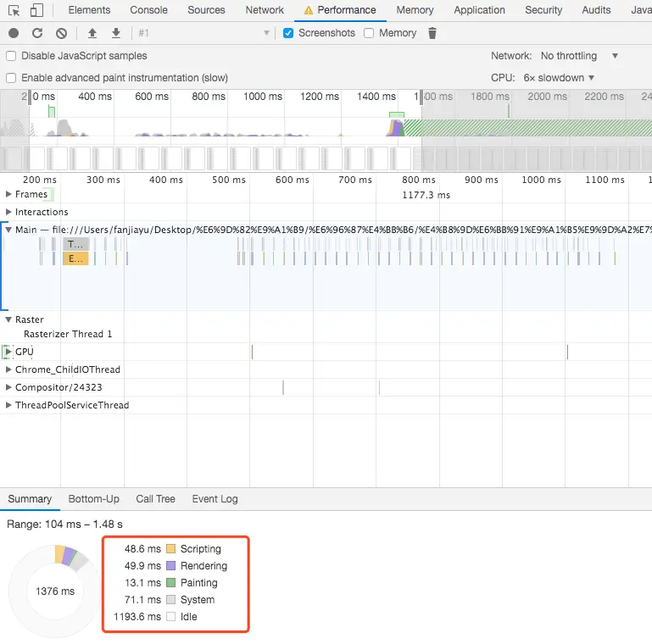652x644 pixels.
Task: Click the overview right selection handle
Action: point(421,97)
